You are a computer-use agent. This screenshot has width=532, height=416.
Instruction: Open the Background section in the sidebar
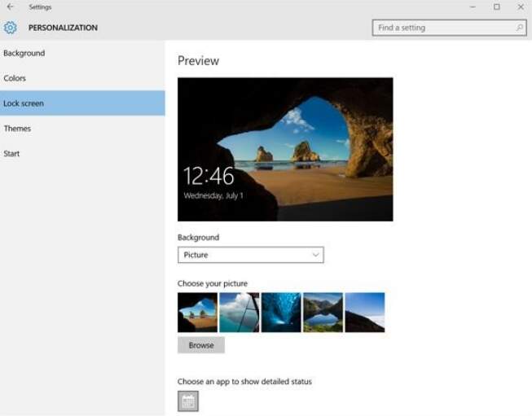click(x=24, y=54)
